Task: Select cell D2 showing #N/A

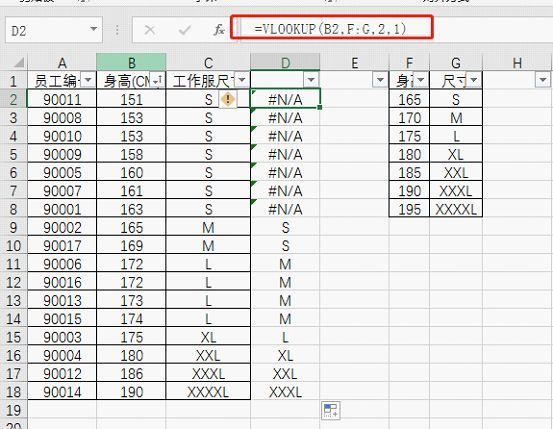Action: click(x=285, y=99)
